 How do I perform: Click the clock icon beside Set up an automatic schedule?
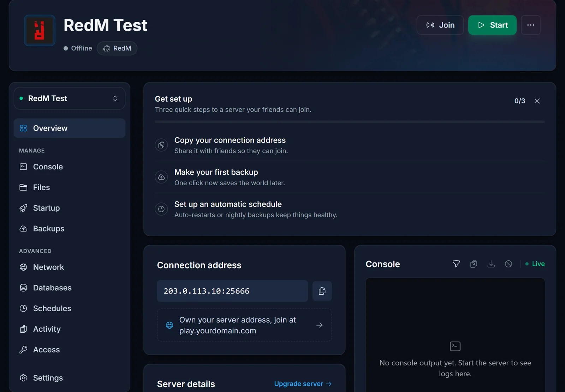click(161, 209)
